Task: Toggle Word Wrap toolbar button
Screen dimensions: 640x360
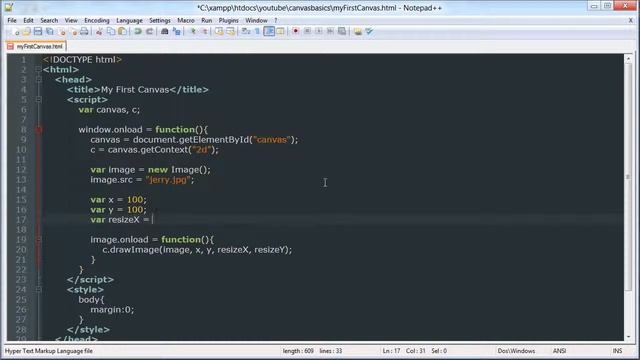Action: click(246, 31)
